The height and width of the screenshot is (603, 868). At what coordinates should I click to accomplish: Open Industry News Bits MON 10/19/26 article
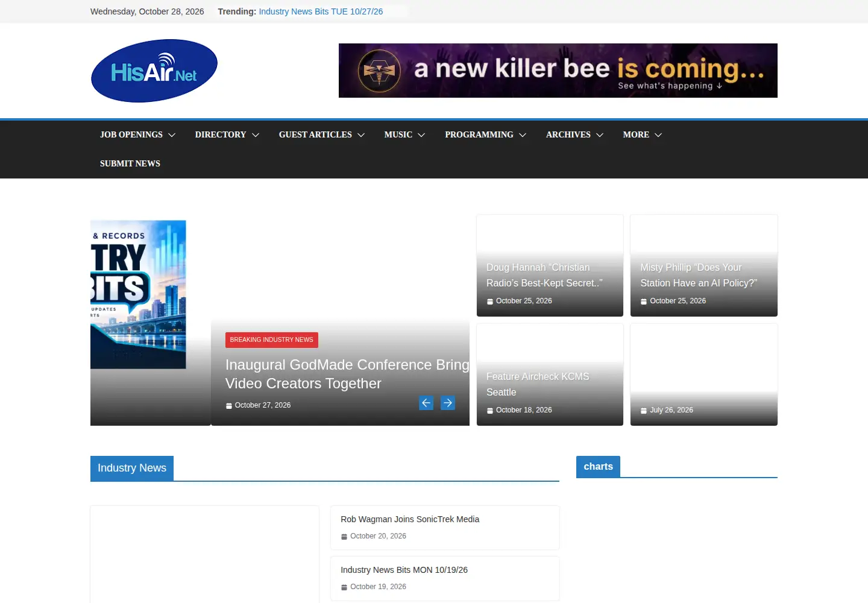pyautogui.click(x=404, y=570)
